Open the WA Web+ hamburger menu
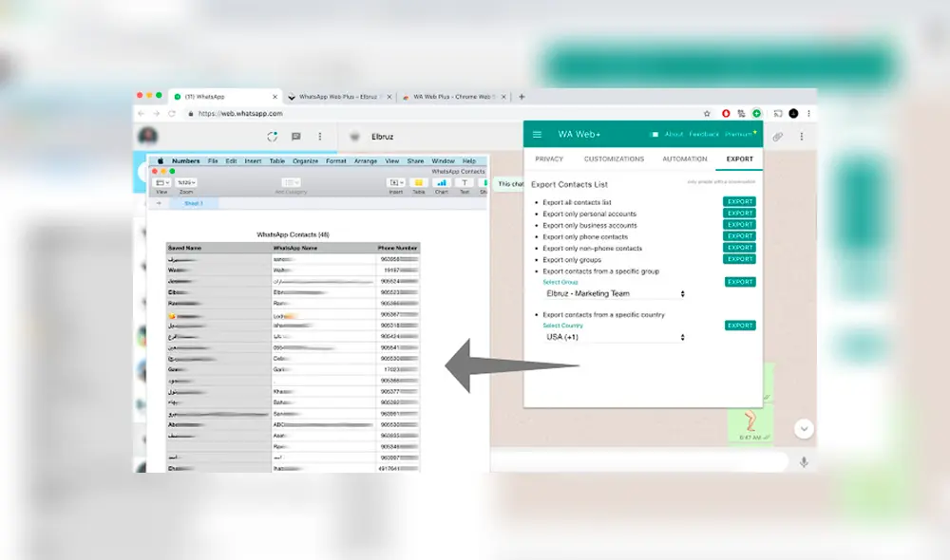The width and height of the screenshot is (950, 560). coord(538,135)
